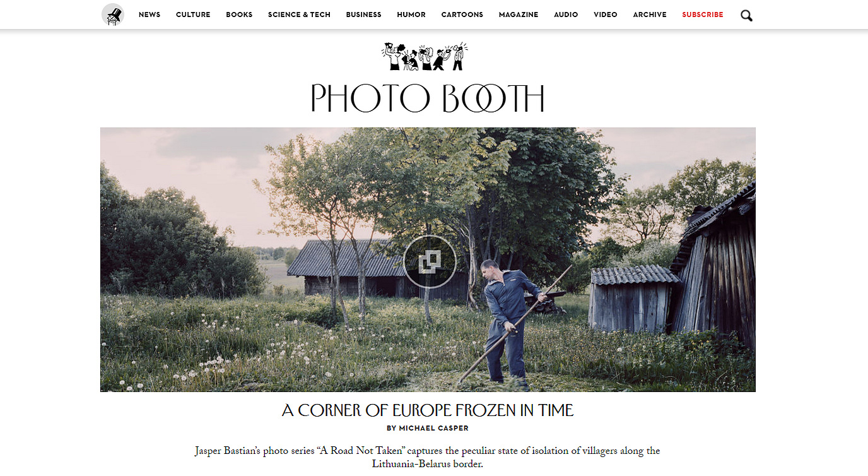This screenshot has height=476, width=868.
Task: Select Science & Tech in navigation
Action: (299, 15)
